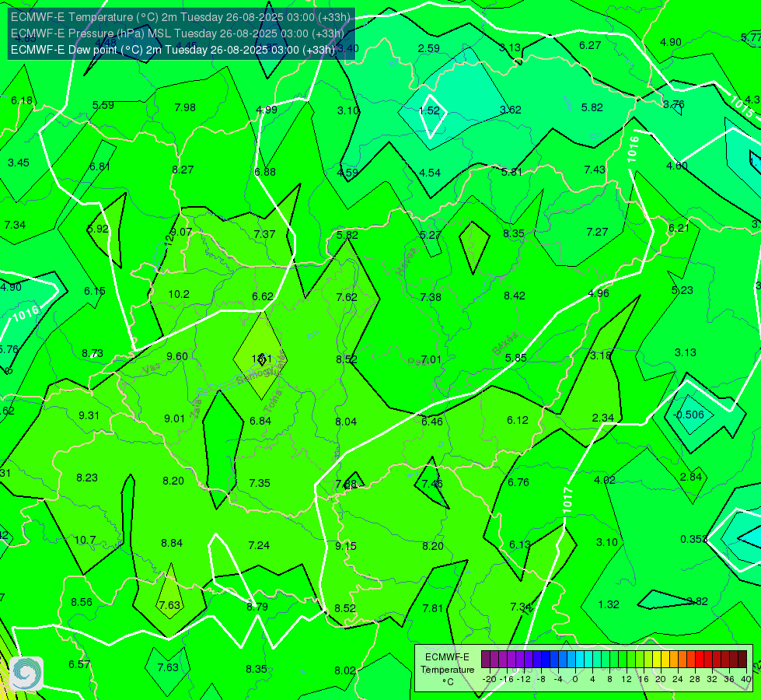761x700 pixels.
Task: Click the Békés county label
Action: 505,344
